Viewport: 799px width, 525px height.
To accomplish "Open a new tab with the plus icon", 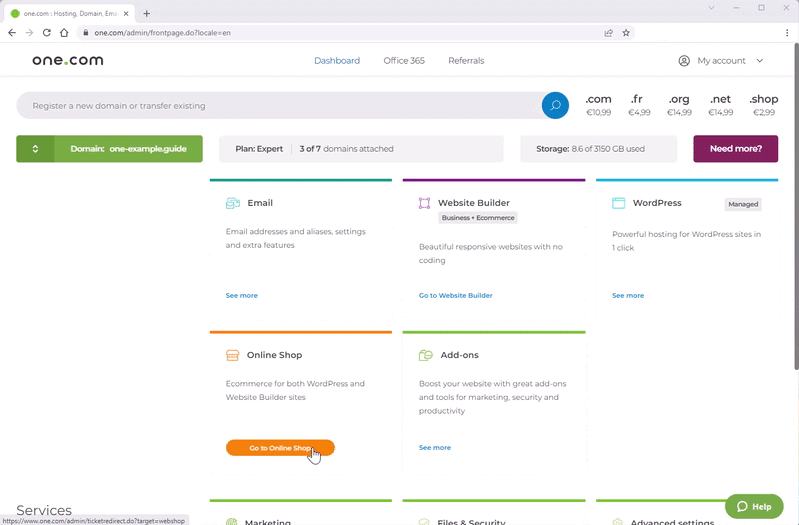I will coord(147,14).
